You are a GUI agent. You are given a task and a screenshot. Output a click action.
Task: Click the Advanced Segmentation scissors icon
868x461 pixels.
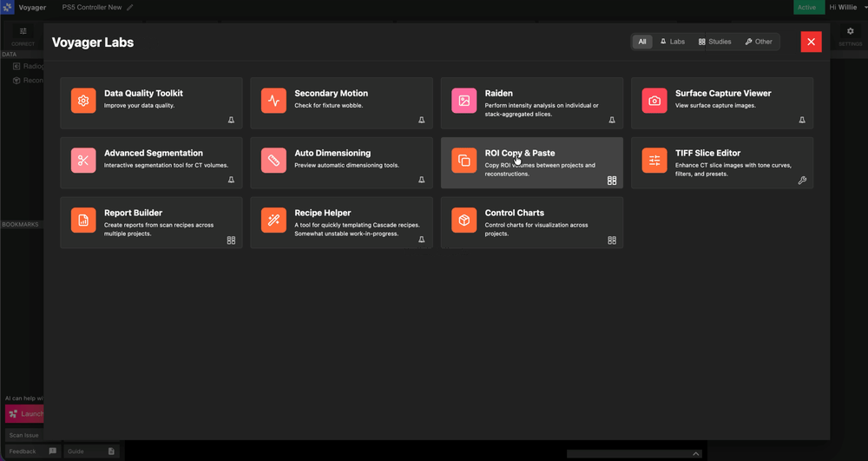click(x=83, y=161)
